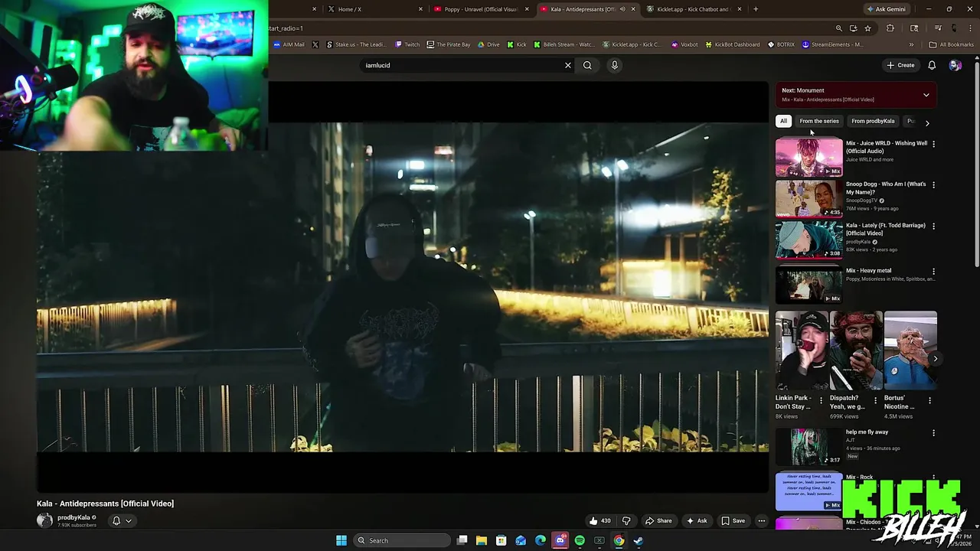
Task: Bookmark this page with the star icon
Action: click(867, 28)
